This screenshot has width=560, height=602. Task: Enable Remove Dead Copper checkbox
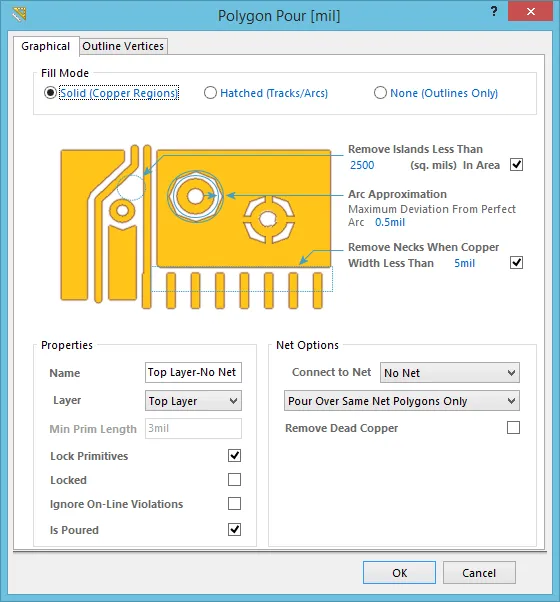click(514, 427)
